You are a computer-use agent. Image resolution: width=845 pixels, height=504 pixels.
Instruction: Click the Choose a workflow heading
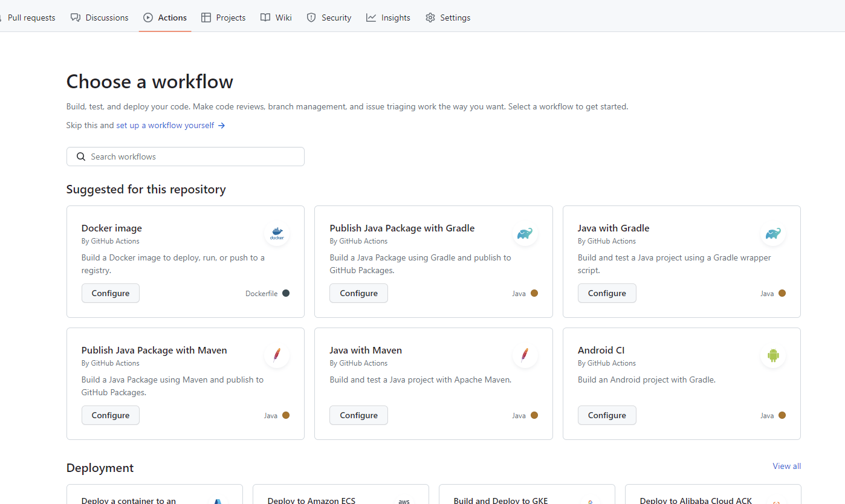(x=150, y=82)
